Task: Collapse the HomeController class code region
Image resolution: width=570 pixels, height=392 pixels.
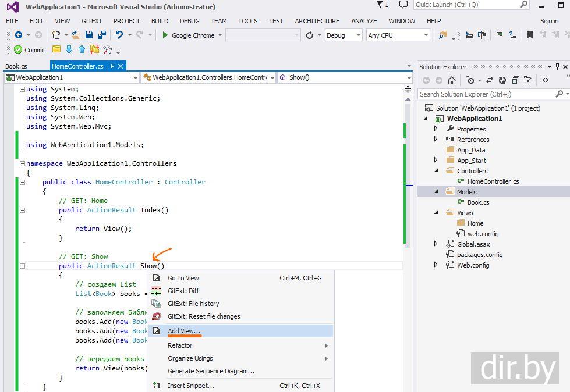Action: pos(22,182)
